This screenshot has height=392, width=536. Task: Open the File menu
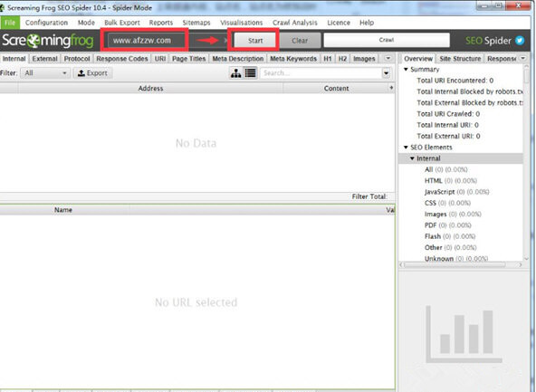pos(10,23)
